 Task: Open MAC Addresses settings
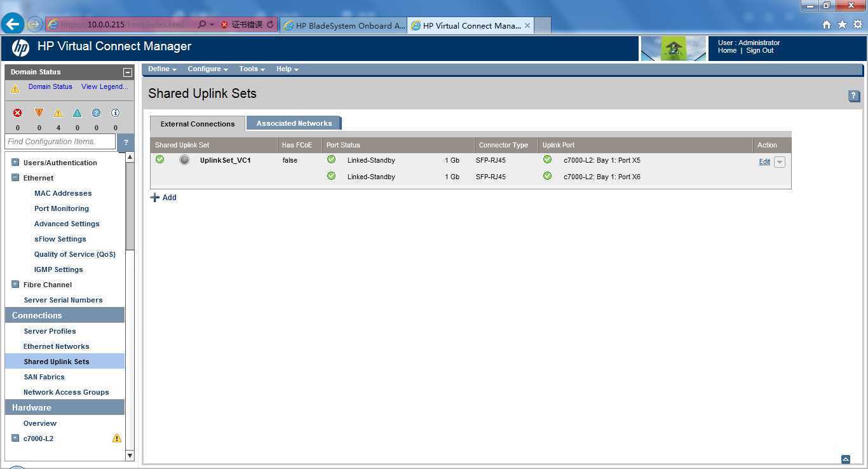(63, 193)
